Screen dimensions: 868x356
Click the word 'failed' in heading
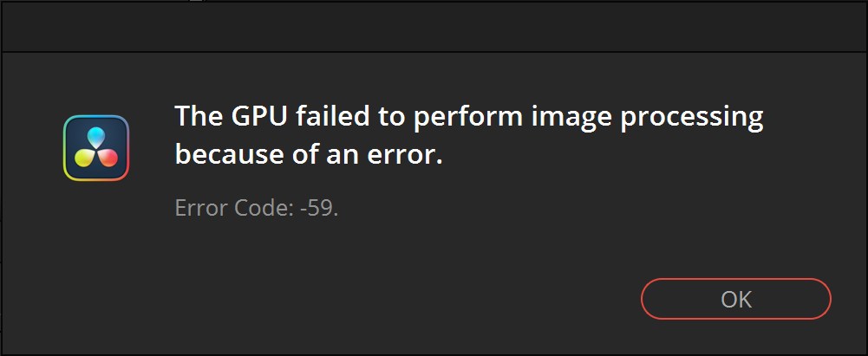(x=325, y=117)
